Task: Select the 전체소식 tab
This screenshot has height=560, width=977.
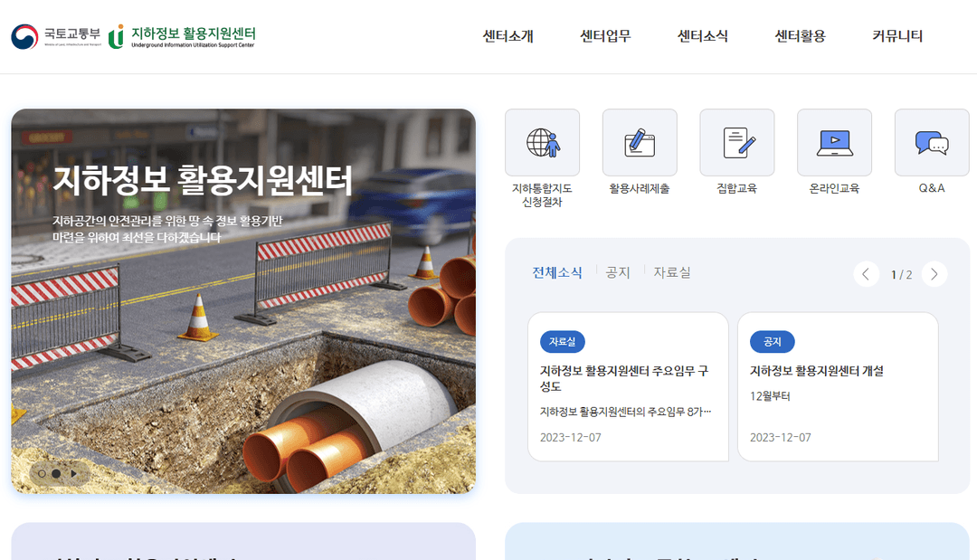Action: 557,271
